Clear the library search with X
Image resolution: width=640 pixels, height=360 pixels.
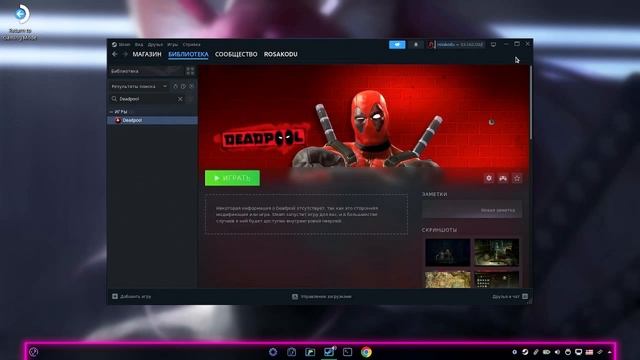click(x=180, y=99)
